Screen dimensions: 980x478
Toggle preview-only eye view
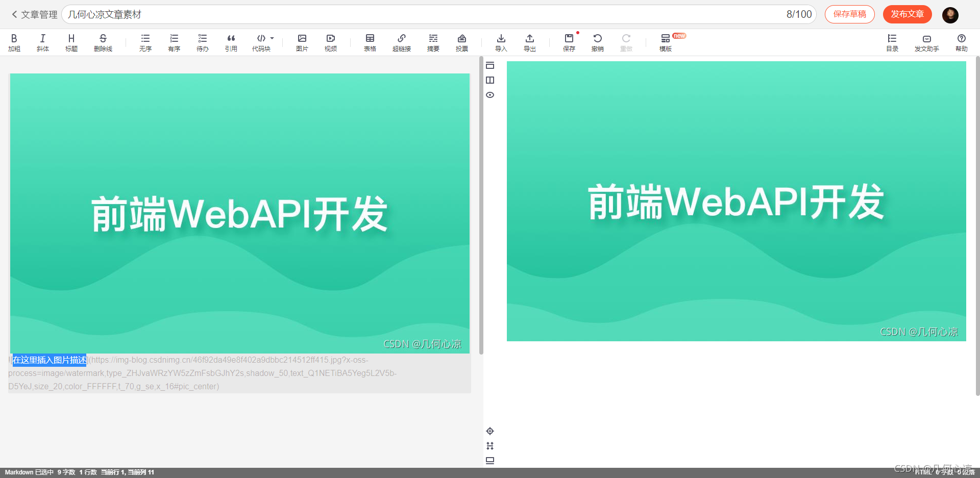point(490,95)
